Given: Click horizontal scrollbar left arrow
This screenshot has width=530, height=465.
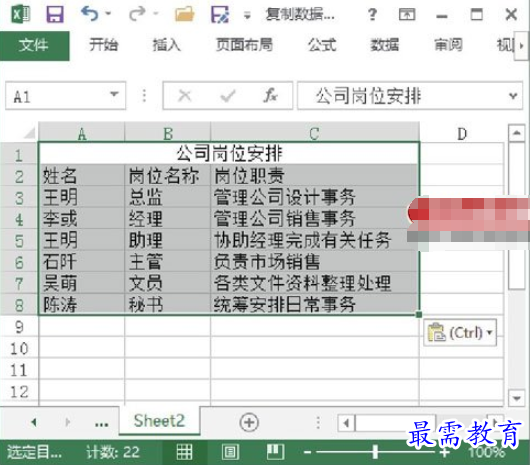Looking at the screenshot, I should tap(346, 423).
